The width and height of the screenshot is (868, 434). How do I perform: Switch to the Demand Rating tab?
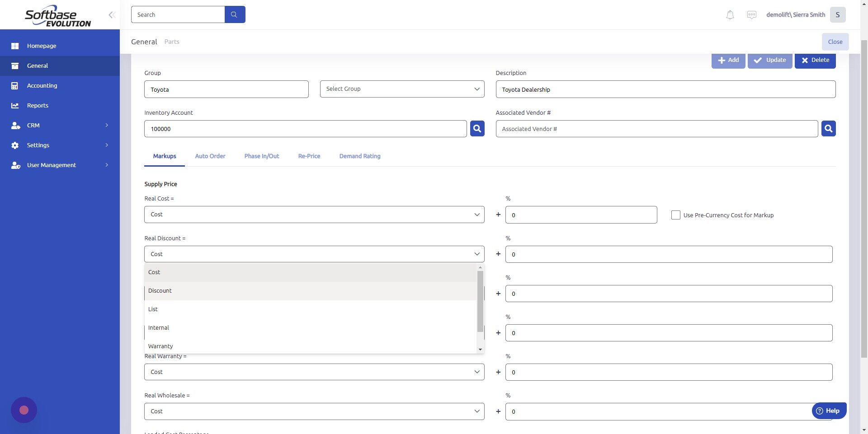pyautogui.click(x=360, y=156)
